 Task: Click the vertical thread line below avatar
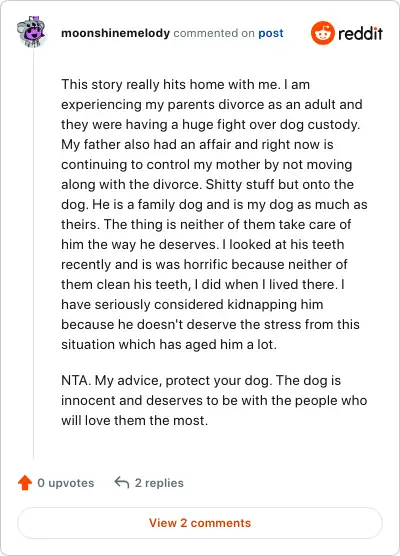click(33, 254)
